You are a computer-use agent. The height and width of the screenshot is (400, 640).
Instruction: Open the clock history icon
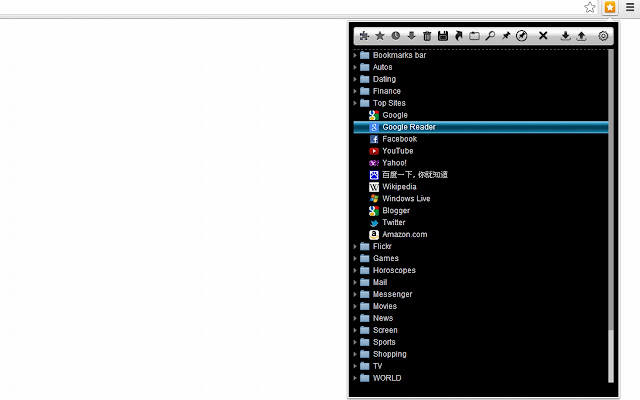point(396,36)
